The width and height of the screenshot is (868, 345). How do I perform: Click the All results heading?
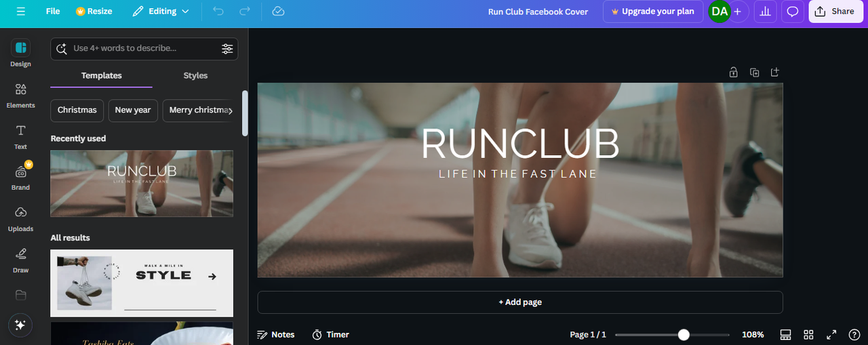point(71,238)
